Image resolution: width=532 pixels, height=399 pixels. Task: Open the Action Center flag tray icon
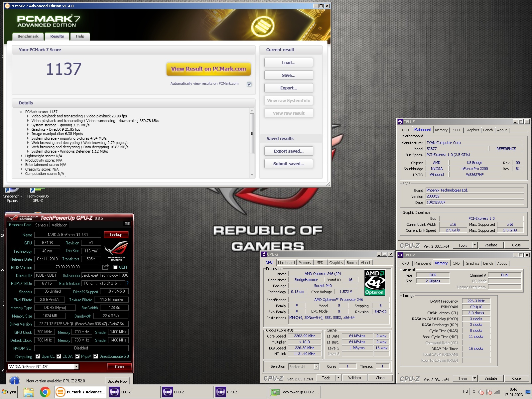[489, 392]
